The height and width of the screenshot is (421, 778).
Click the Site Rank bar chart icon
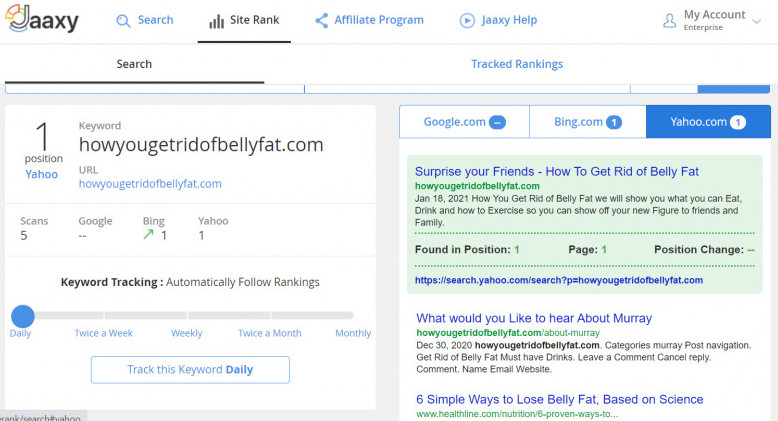coord(216,21)
